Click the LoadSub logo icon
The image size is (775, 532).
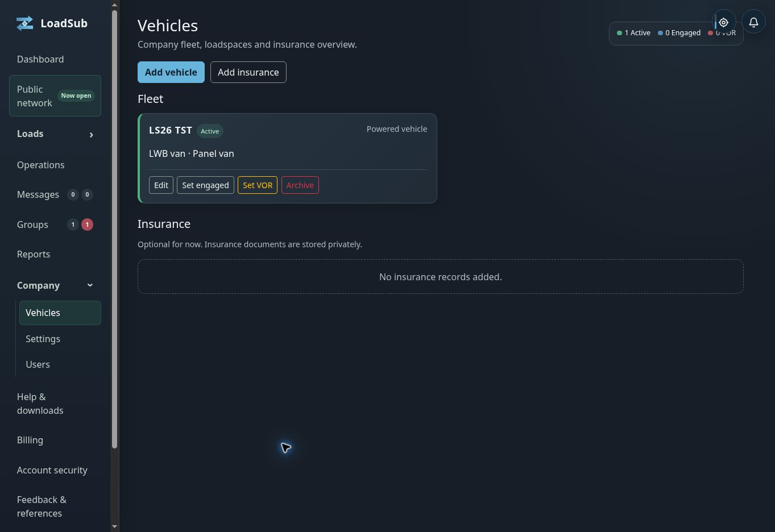24,23
